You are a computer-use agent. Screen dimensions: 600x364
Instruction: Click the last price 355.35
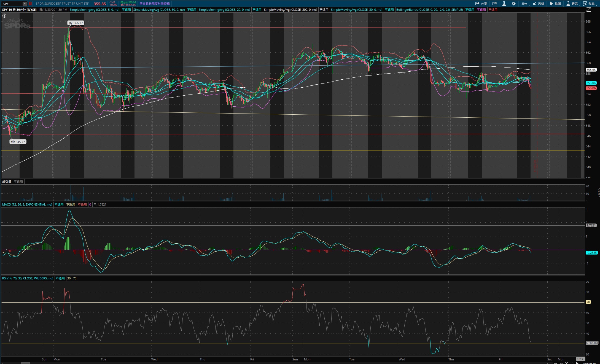100,4
